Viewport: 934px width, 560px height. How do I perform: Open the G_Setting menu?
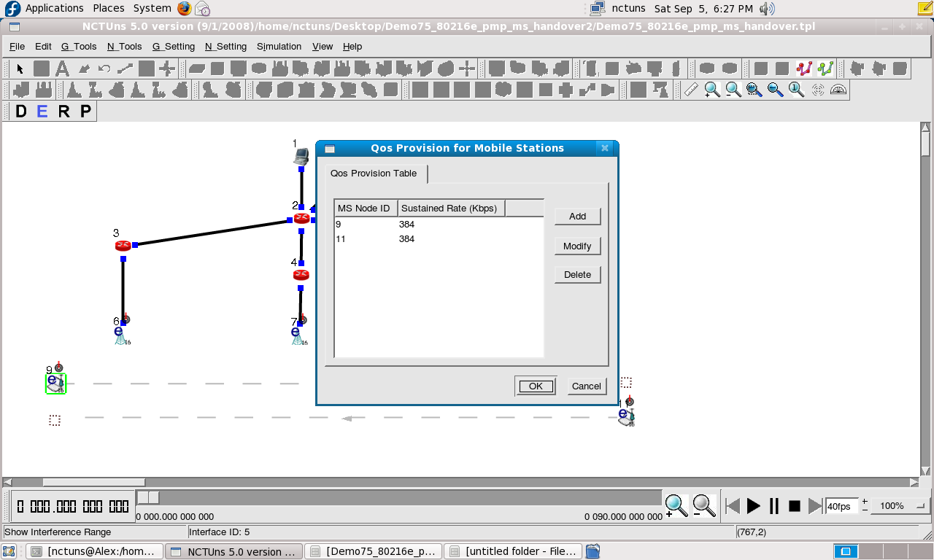pyautogui.click(x=174, y=46)
